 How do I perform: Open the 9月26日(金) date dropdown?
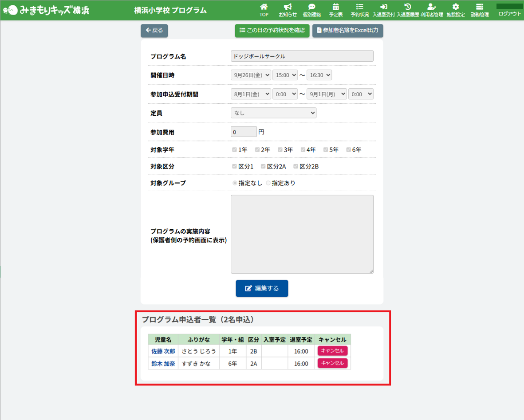tap(251, 75)
